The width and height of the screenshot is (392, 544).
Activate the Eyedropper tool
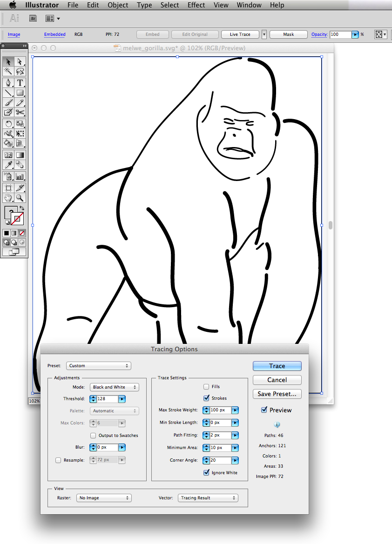8,164
